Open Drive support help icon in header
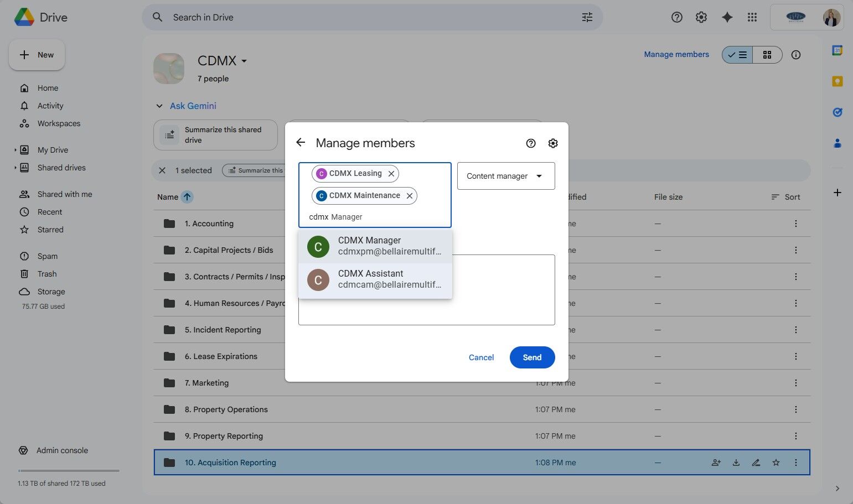Viewport: 853px width, 504px height. pyautogui.click(x=676, y=17)
